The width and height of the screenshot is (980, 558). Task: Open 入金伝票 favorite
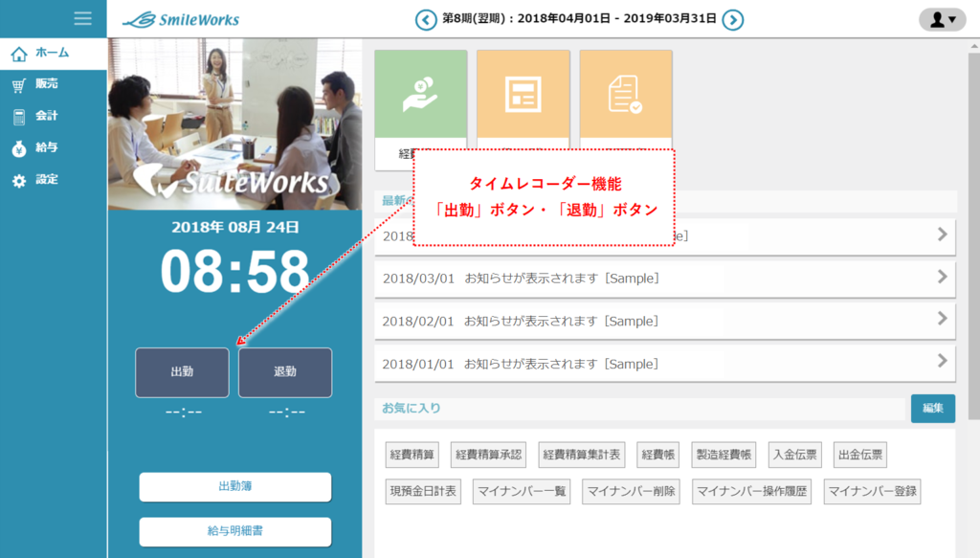pos(794,455)
